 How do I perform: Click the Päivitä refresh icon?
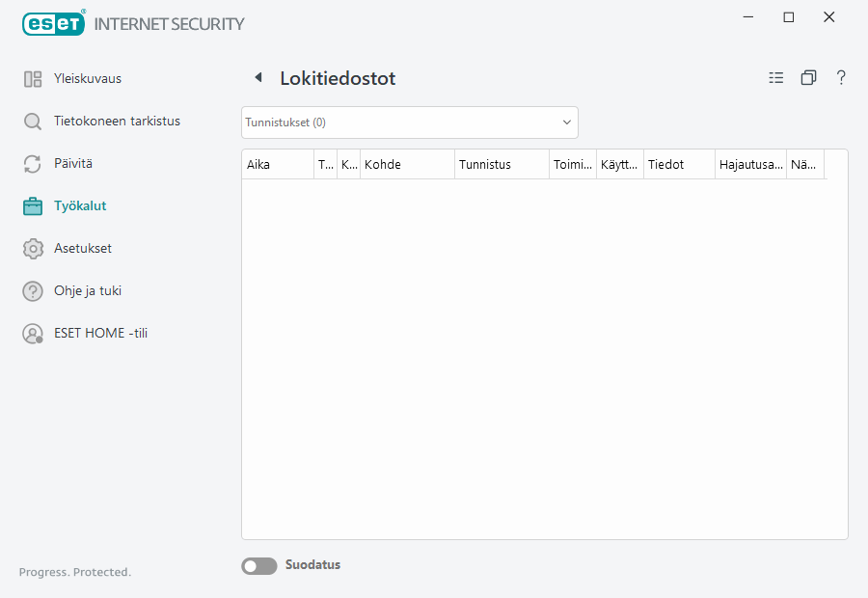click(32, 163)
